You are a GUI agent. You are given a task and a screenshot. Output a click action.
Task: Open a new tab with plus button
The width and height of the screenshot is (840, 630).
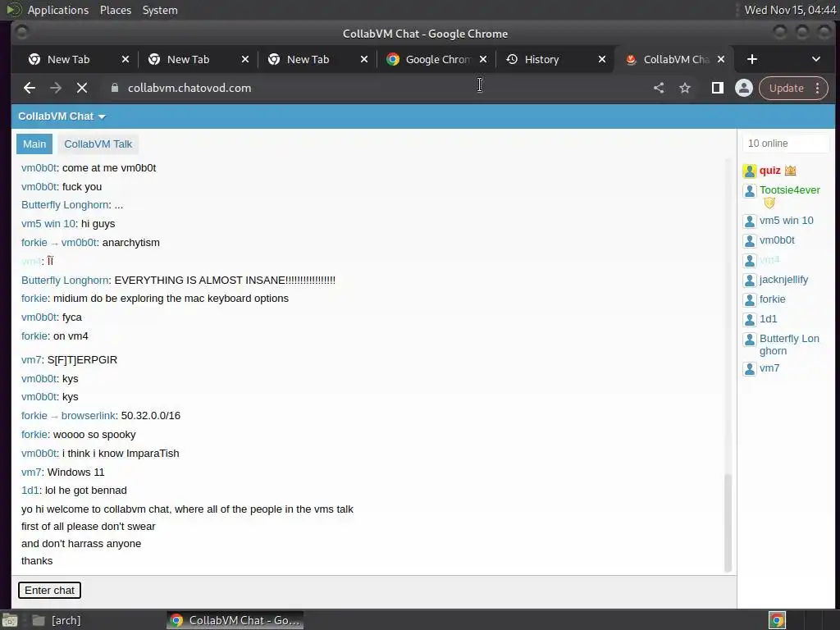tap(752, 59)
